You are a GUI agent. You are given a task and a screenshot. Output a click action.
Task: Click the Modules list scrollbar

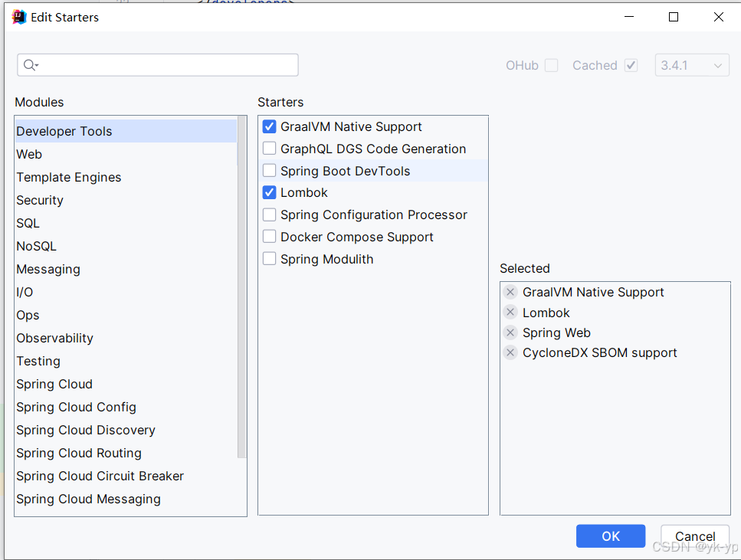[x=241, y=287]
